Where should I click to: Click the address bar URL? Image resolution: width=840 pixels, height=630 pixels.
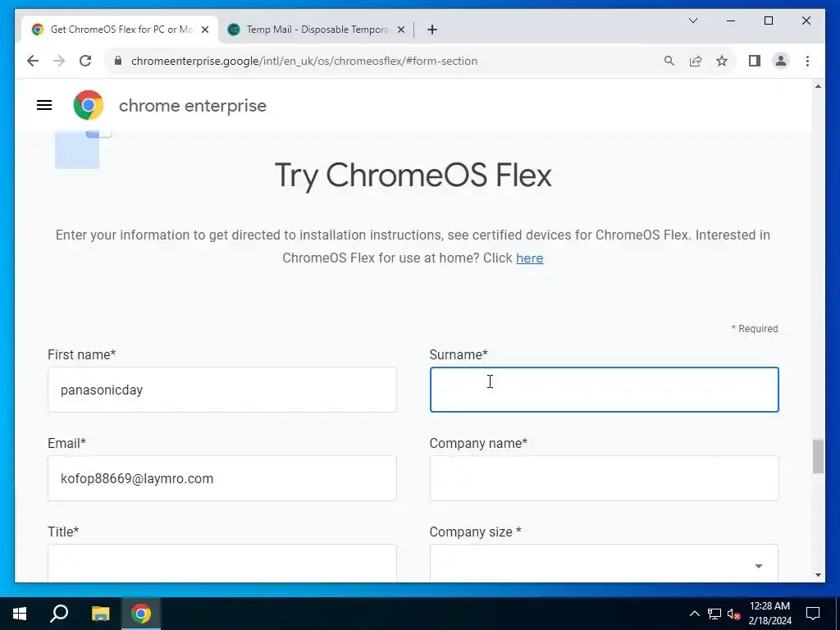coord(304,61)
